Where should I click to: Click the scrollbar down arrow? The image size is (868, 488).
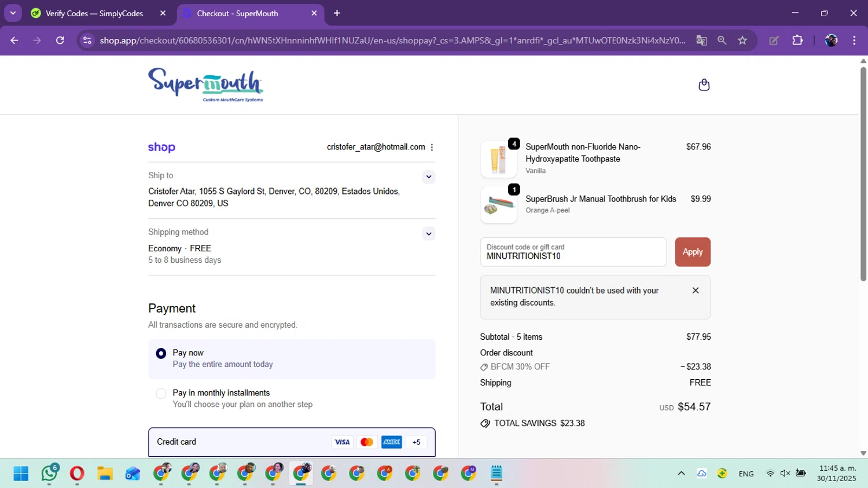863,453
